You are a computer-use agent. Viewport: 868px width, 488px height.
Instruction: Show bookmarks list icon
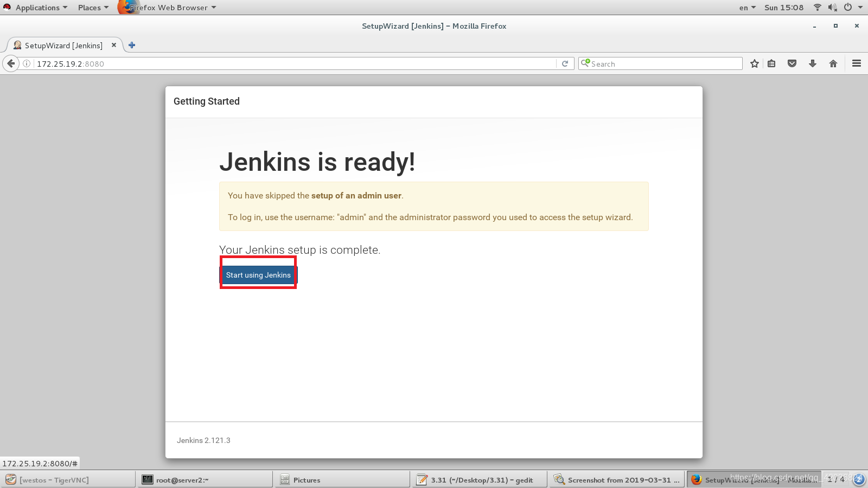(x=771, y=63)
